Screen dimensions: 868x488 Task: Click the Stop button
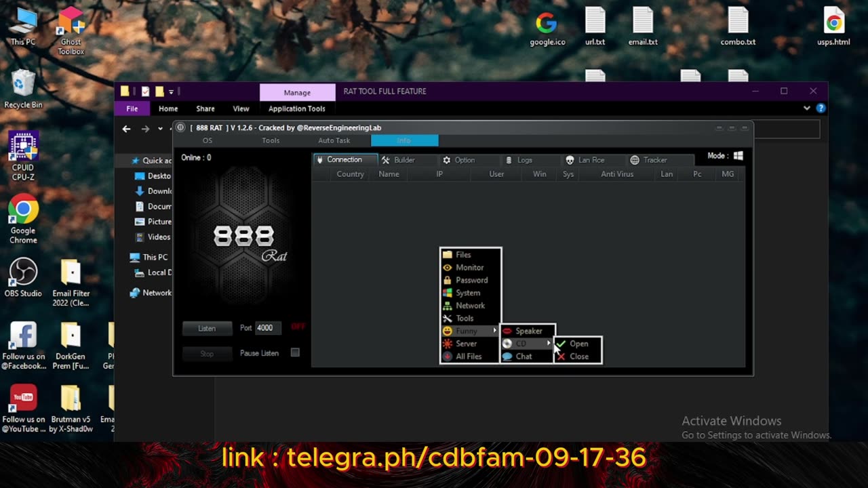207,353
